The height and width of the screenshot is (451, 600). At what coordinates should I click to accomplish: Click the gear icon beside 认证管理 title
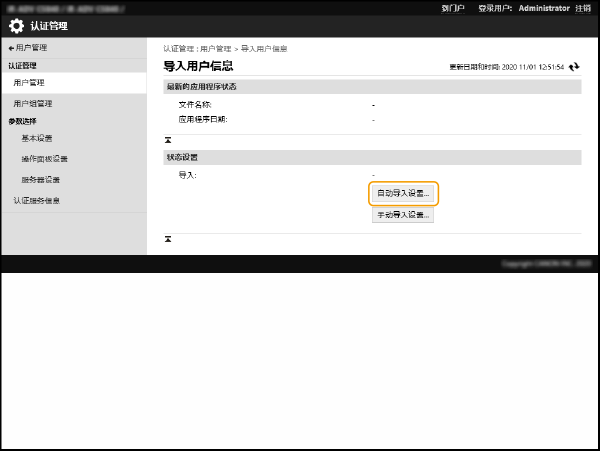[x=15, y=25]
